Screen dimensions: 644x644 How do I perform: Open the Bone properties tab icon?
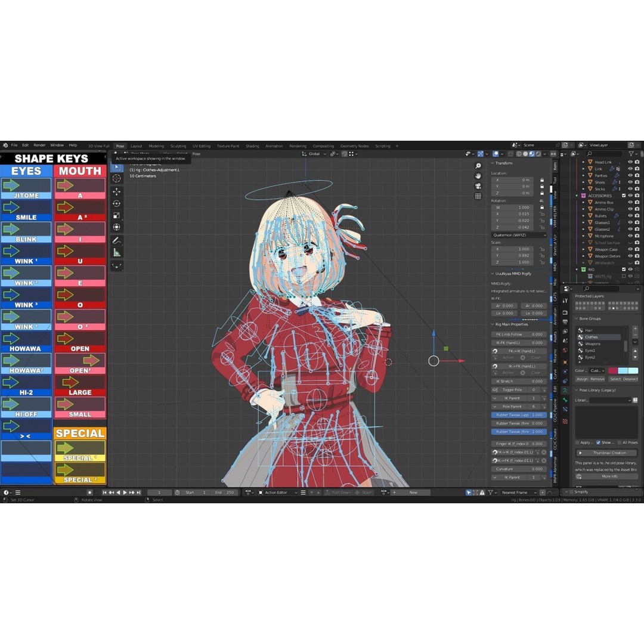(x=565, y=400)
